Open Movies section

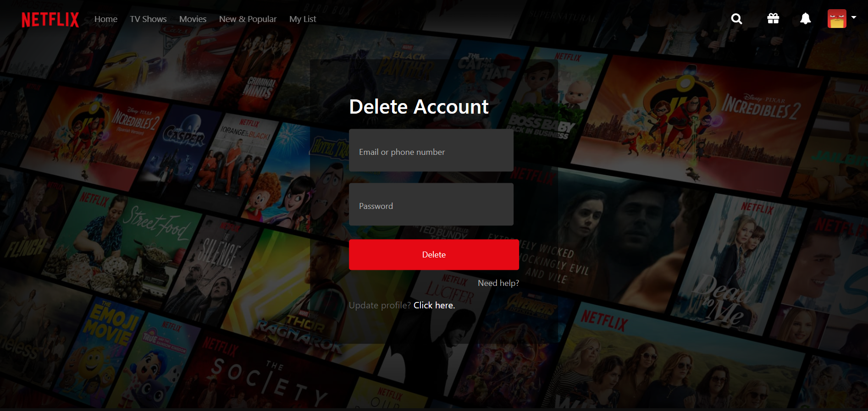(x=193, y=19)
